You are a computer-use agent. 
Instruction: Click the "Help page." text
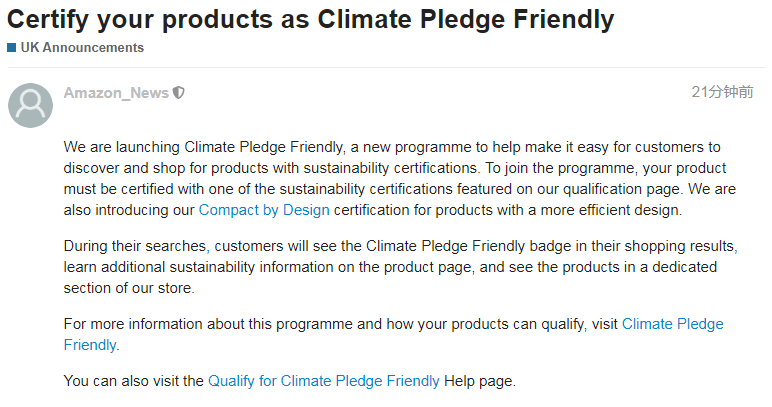tap(480, 381)
